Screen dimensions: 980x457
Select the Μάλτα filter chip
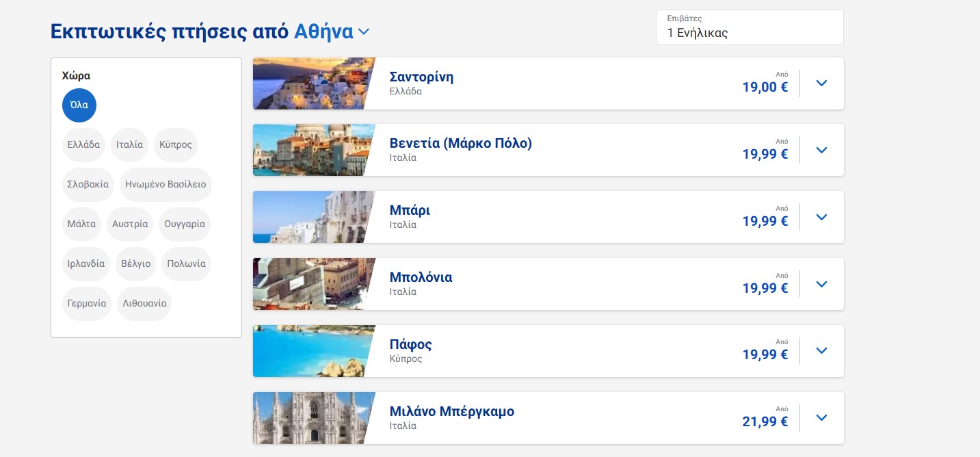coord(81,224)
